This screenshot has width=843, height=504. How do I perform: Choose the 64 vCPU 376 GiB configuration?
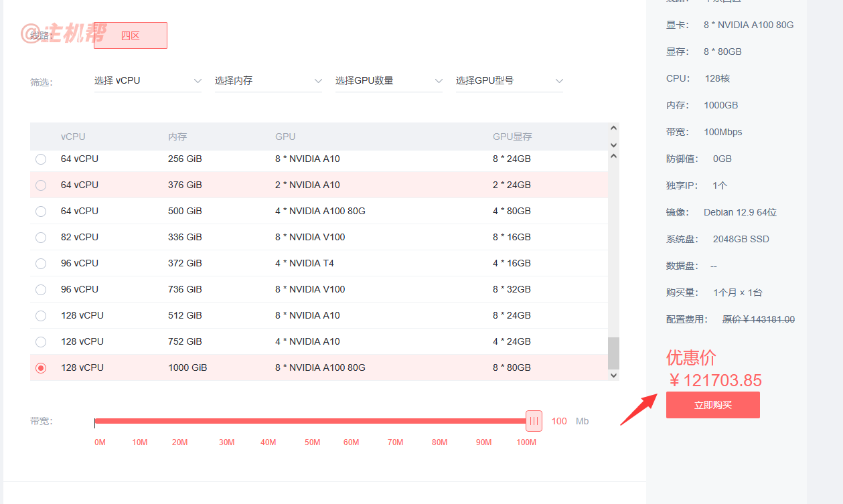pyautogui.click(x=41, y=185)
